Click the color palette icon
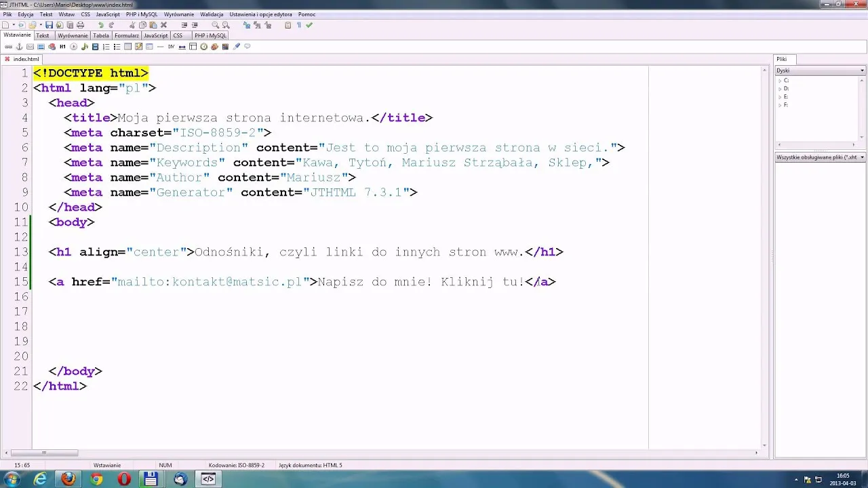Screen dimensions: 868x488 [x=214, y=47]
